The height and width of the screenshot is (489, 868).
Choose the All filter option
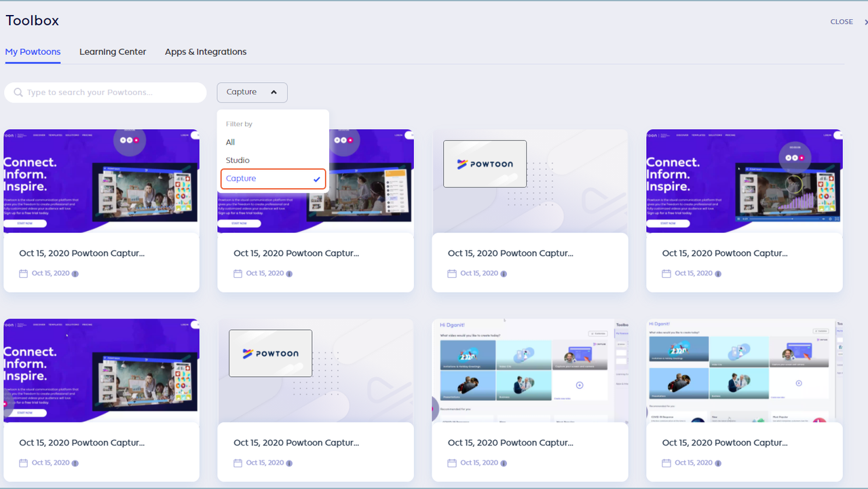coord(231,142)
